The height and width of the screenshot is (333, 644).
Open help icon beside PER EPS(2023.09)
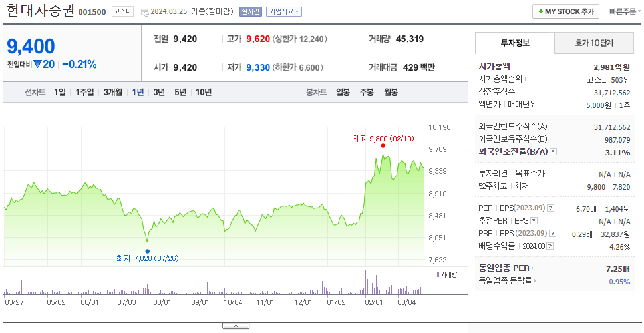tap(551, 208)
